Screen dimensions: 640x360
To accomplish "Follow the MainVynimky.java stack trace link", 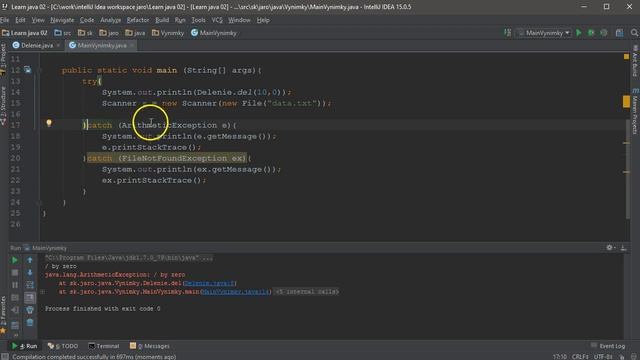I will [x=236, y=291].
